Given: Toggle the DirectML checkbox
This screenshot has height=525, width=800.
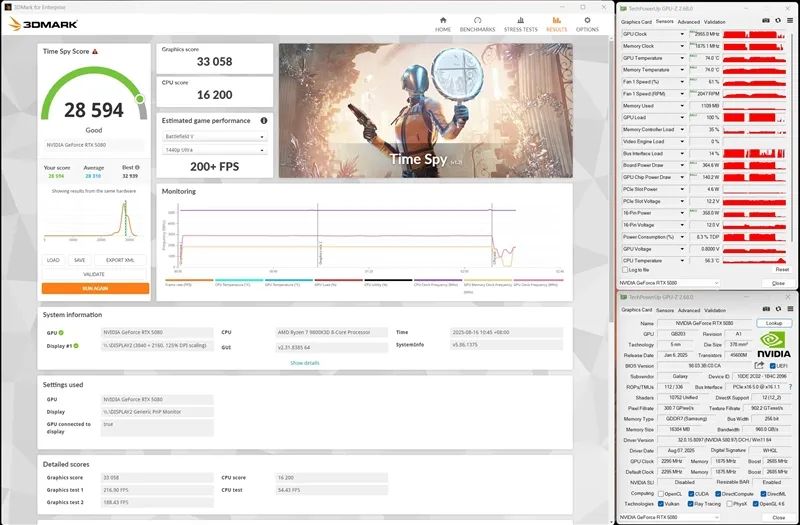Looking at the screenshot, I should tap(763, 494).
